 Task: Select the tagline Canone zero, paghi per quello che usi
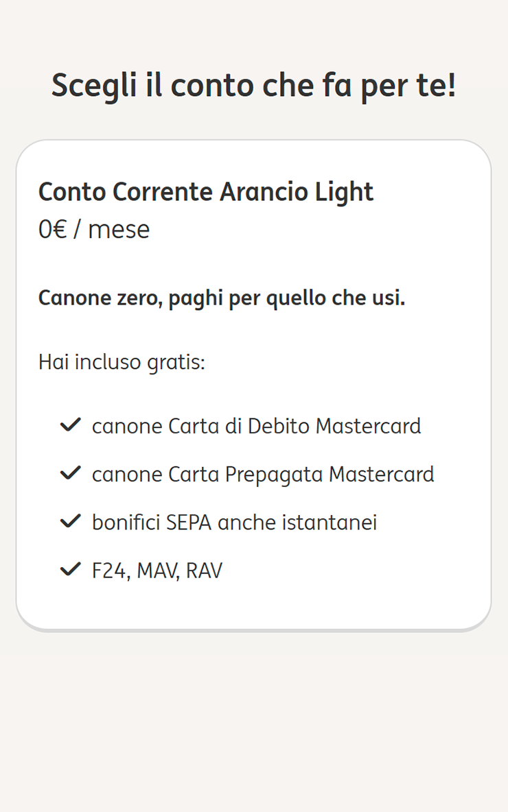(222, 299)
